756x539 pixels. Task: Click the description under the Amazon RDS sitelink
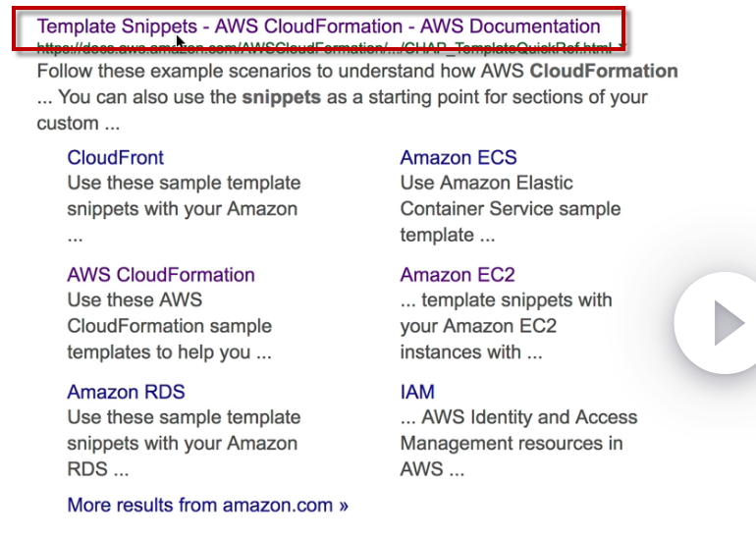[184, 431]
